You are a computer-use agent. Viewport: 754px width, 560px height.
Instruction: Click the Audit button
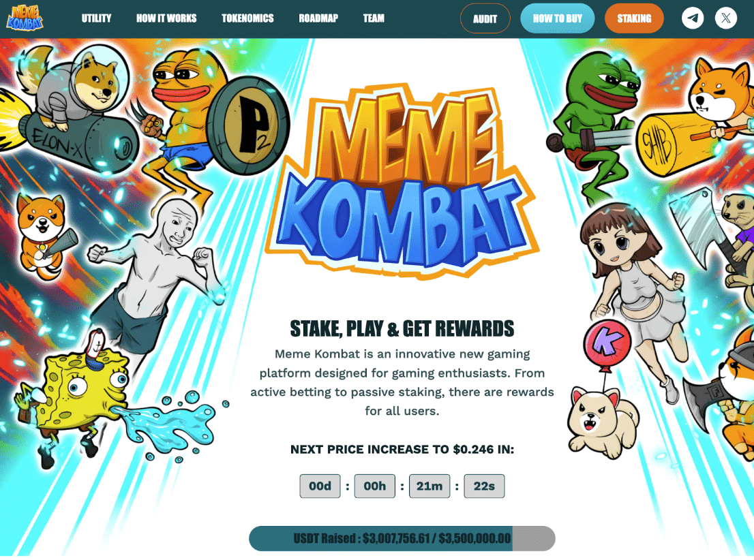pos(485,19)
